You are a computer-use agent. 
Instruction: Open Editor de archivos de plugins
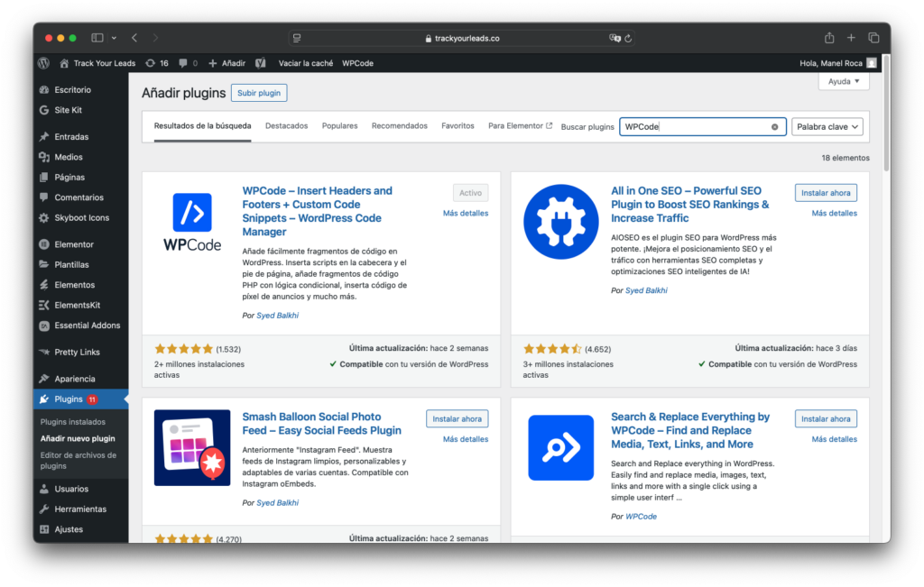(79, 461)
